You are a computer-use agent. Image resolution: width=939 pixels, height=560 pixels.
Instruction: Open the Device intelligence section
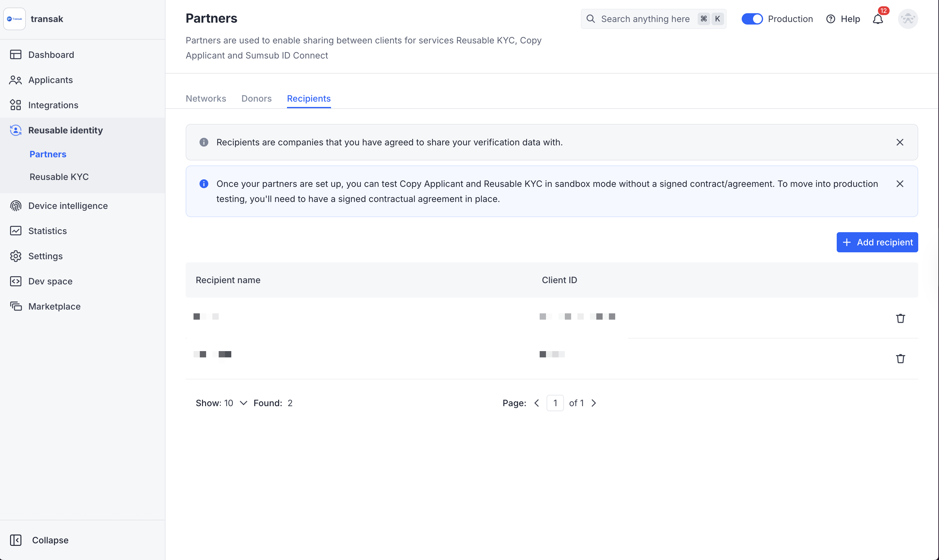click(x=68, y=206)
